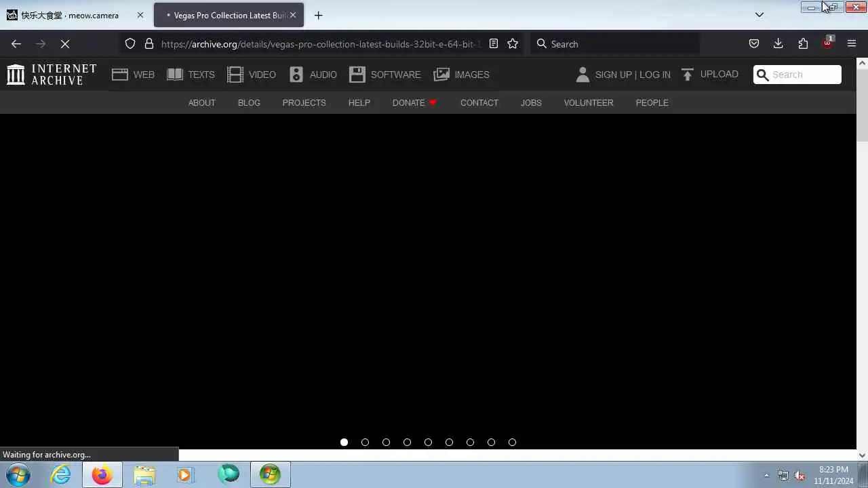Open the PEOPLE page
This screenshot has width=868, height=488.
point(652,103)
